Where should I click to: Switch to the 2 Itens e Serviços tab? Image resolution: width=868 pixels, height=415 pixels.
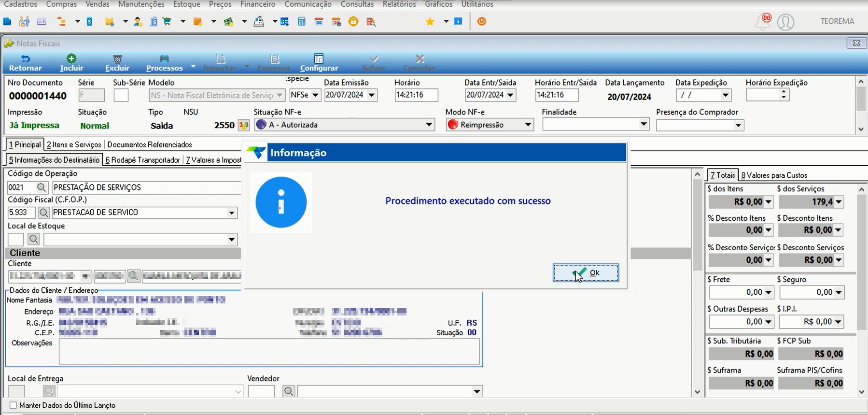tap(74, 144)
